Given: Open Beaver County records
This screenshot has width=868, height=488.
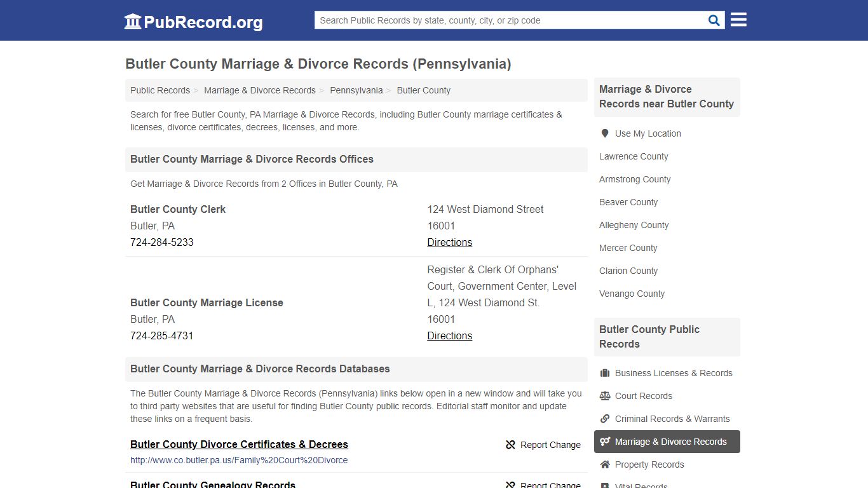Looking at the screenshot, I should (x=628, y=202).
